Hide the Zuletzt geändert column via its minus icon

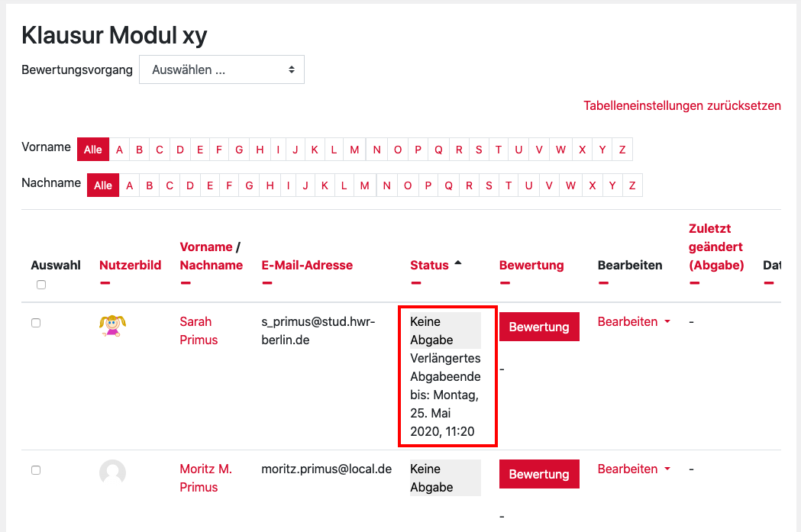[694, 283]
